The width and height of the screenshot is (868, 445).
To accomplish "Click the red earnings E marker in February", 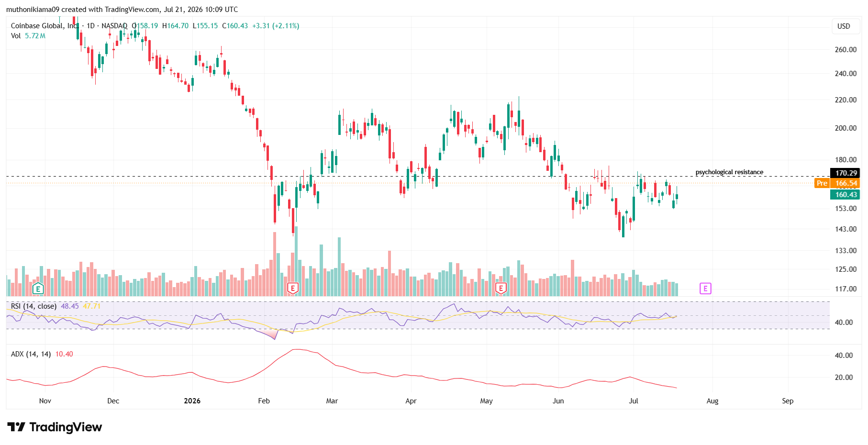I will [x=293, y=289].
